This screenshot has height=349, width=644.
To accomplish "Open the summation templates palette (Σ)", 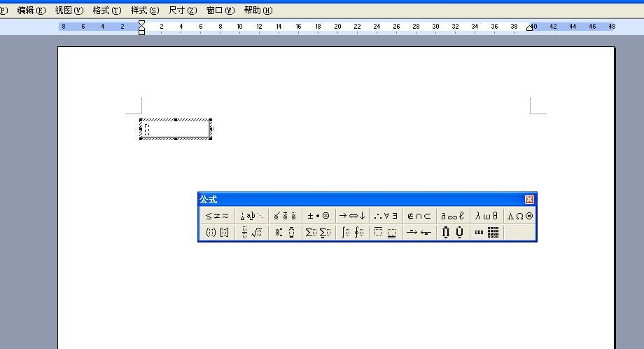I will coord(318,232).
